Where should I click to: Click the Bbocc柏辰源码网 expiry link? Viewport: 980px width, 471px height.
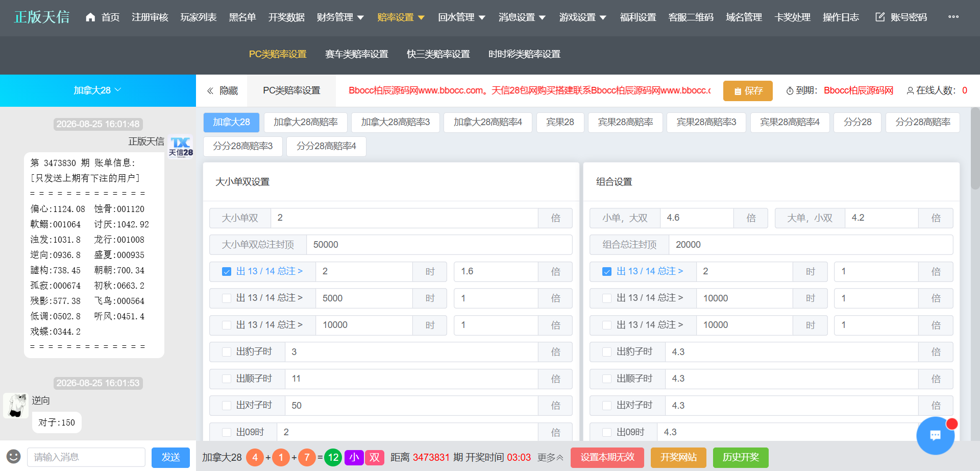(859, 91)
